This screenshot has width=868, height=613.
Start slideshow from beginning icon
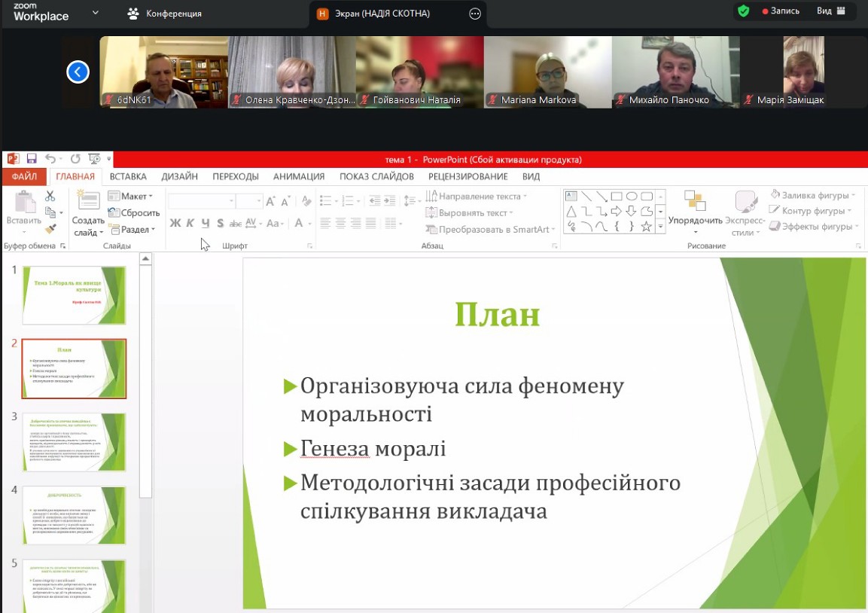(x=94, y=159)
